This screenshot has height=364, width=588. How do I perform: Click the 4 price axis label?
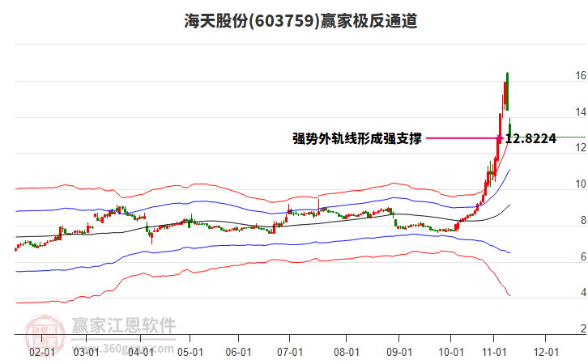[x=583, y=292]
